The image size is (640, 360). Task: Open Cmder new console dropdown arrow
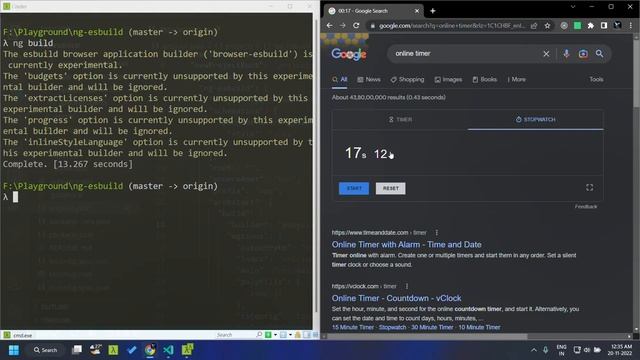pyautogui.click(x=275, y=335)
